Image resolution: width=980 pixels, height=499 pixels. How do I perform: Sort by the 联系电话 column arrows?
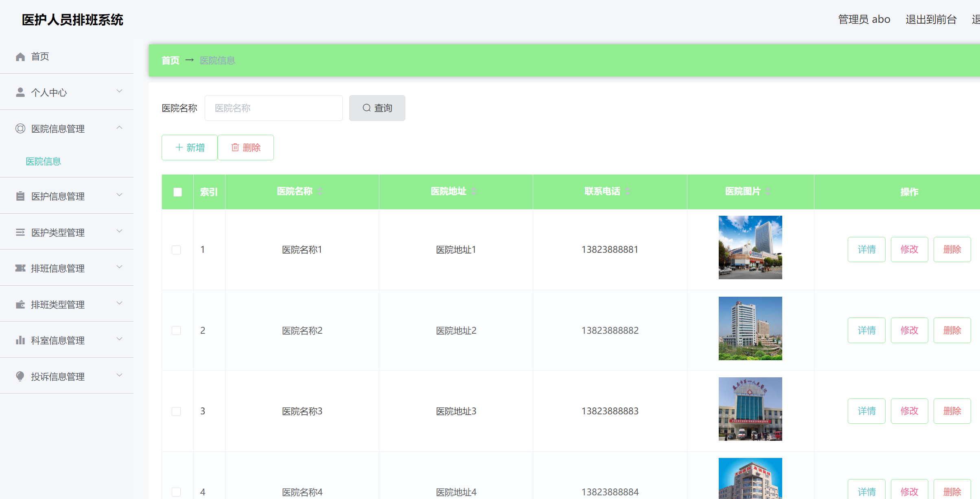pos(628,191)
